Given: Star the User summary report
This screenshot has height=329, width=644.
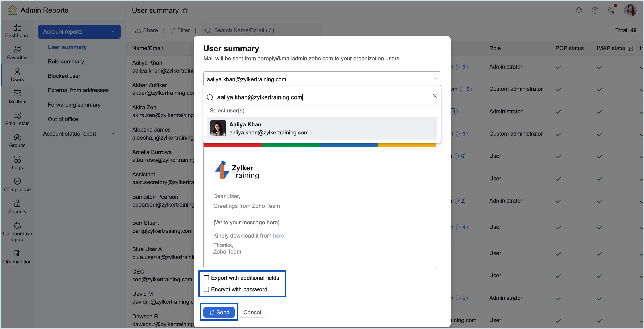Looking at the screenshot, I should [185, 10].
